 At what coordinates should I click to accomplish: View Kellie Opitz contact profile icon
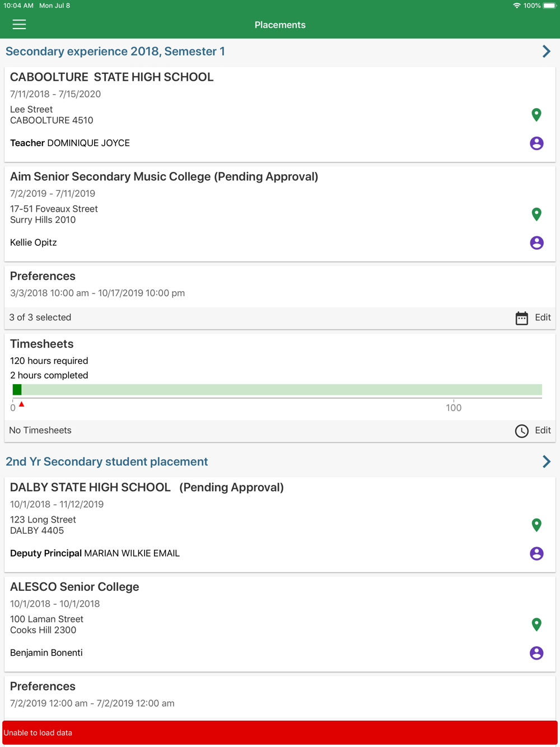pyautogui.click(x=536, y=242)
